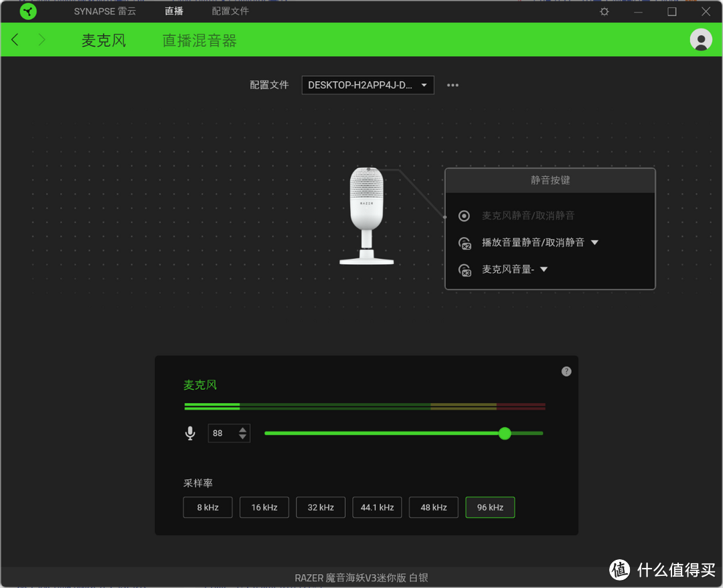
Task: Click the RAZER 魔音海妖V3迷你版 device name
Action: point(361,578)
